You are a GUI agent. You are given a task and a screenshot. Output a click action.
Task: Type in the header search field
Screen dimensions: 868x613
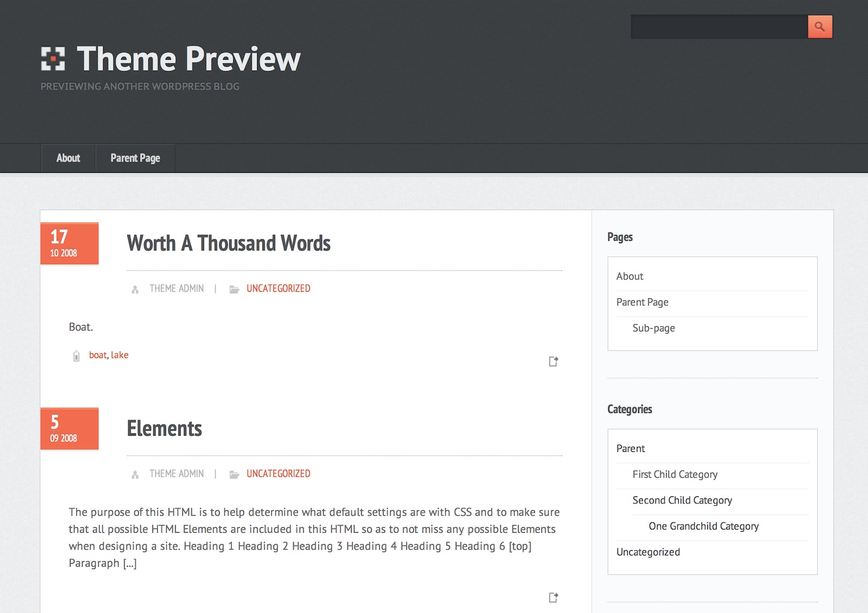pyautogui.click(x=719, y=27)
